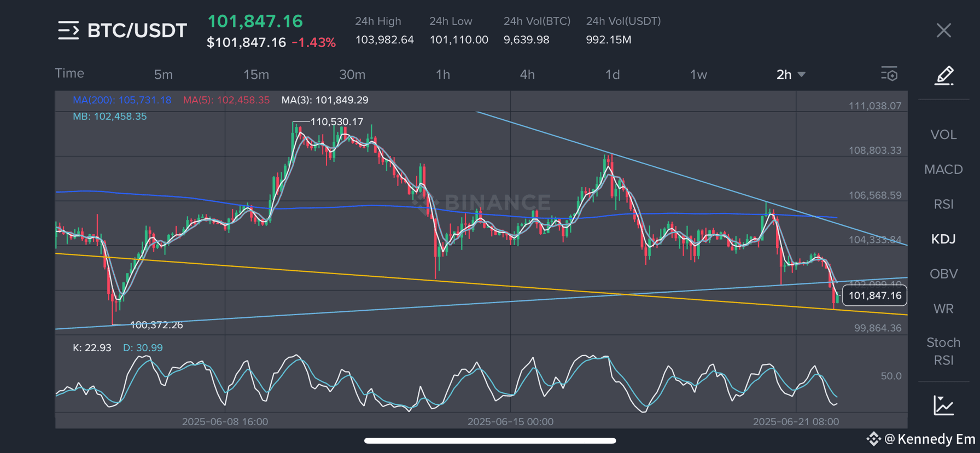Enable the OBV indicator

[943, 274]
